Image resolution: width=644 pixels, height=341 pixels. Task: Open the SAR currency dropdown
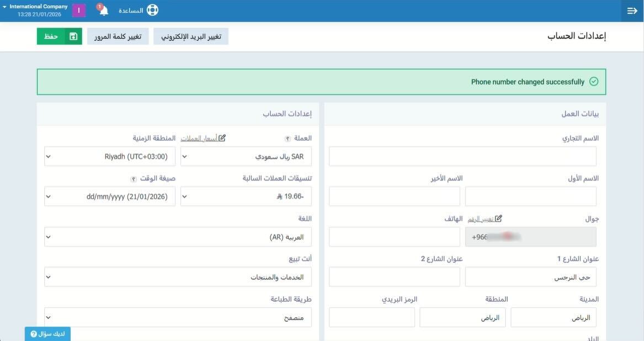coord(246,156)
